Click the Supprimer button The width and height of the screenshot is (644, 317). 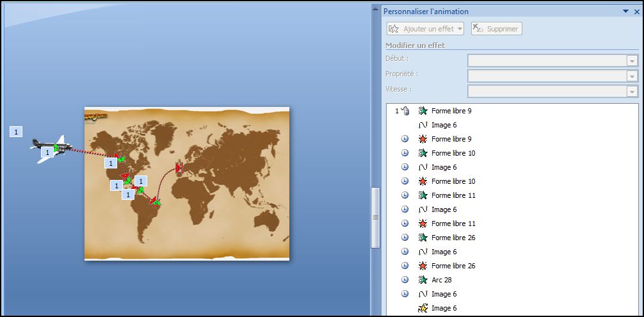click(497, 29)
